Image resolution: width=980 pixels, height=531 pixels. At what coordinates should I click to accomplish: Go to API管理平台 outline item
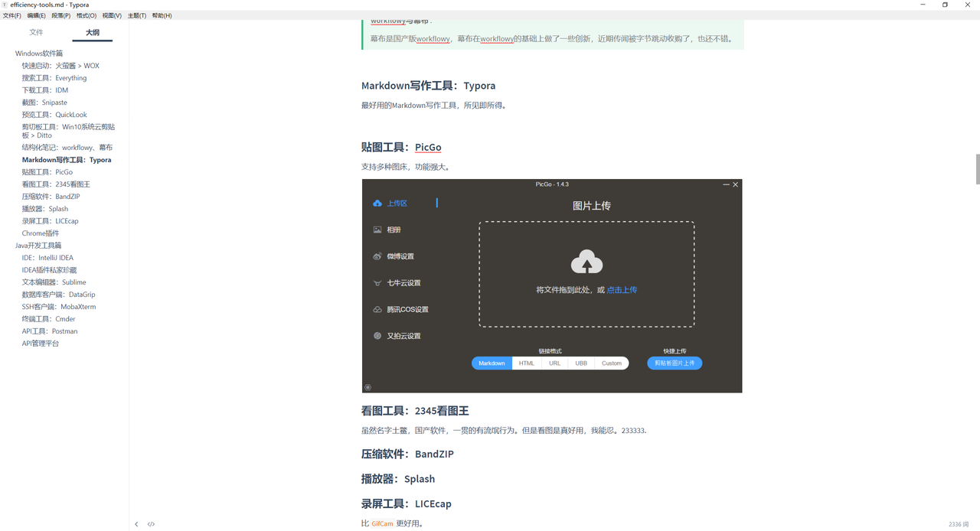point(41,344)
